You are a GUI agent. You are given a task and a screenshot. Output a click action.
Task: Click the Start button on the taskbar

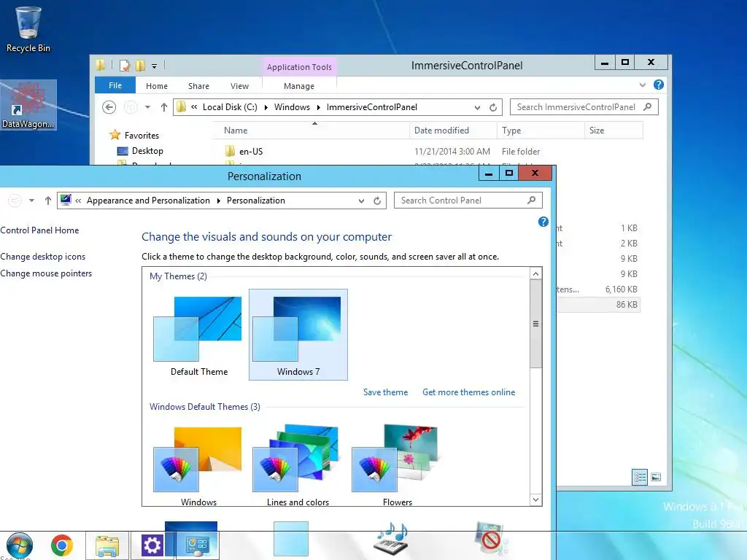tap(19, 545)
